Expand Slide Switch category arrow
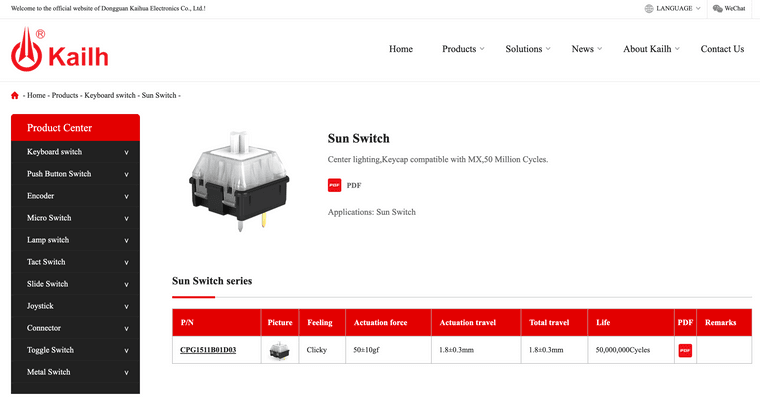Screen dimensions: 760x400 (127, 285)
